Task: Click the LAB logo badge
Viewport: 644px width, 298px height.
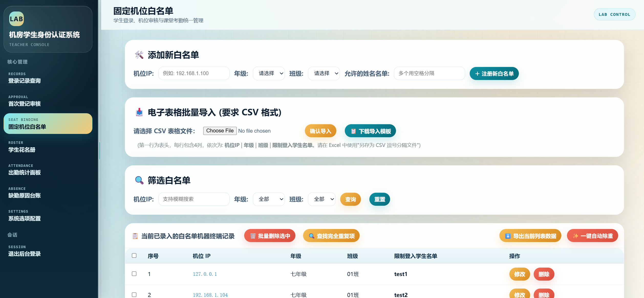Action: pos(16,19)
